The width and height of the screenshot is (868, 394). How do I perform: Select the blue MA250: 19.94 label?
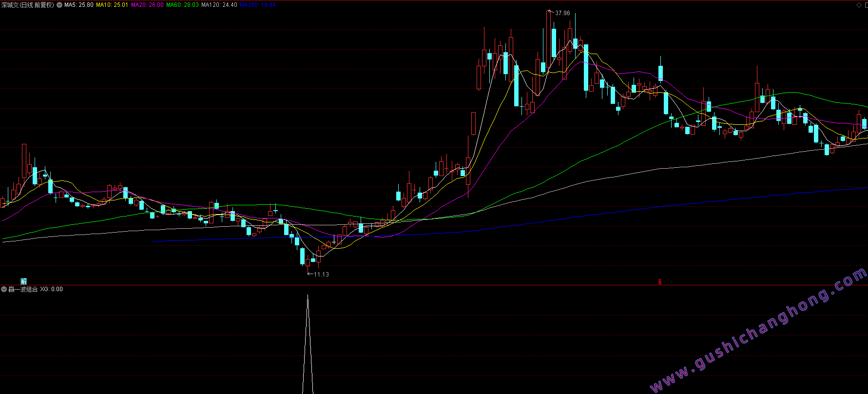pyautogui.click(x=258, y=5)
